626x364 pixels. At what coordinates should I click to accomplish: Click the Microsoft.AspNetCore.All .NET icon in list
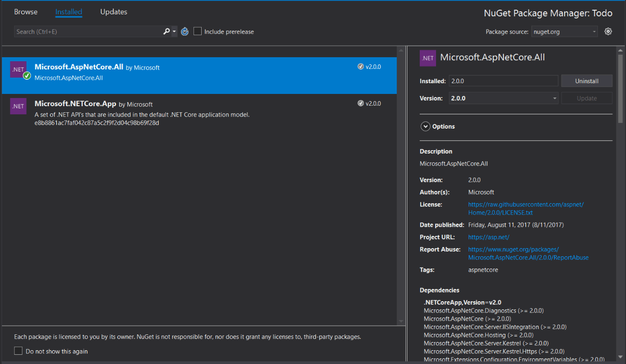click(x=18, y=69)
